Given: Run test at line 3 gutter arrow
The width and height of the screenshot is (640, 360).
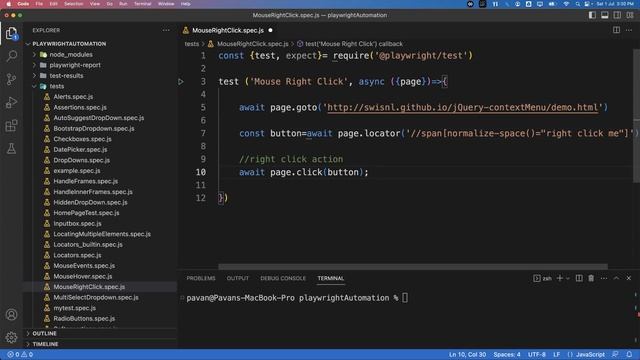Looking at the screenshot, I should (x=180, y=82).
